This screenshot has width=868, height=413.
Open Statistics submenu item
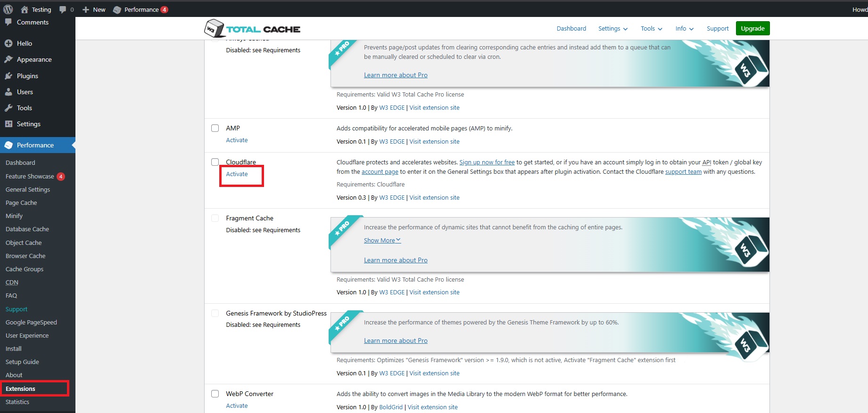[17, 402]
